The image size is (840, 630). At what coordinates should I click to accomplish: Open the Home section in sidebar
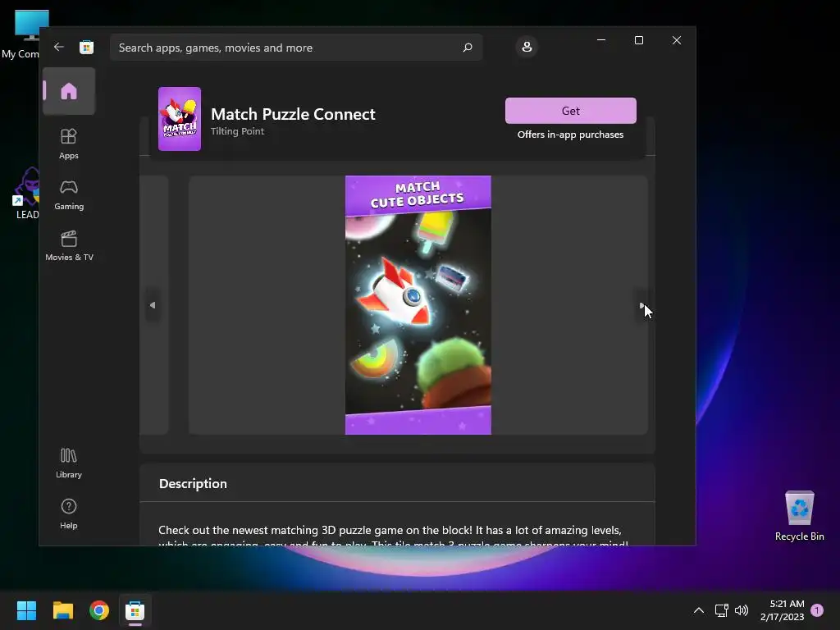coord(69,91)
